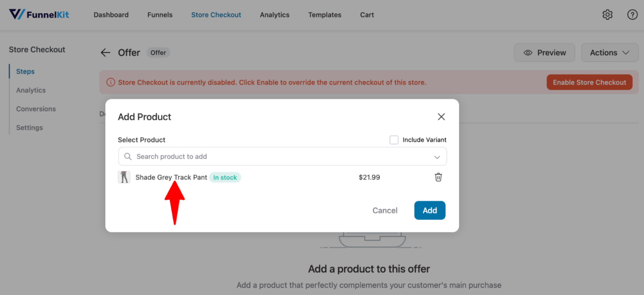Image resolution: width=644 pixels, height=295 pixels.
Task: Click the Add button to confirm product
Action: (x=430, y=210)
